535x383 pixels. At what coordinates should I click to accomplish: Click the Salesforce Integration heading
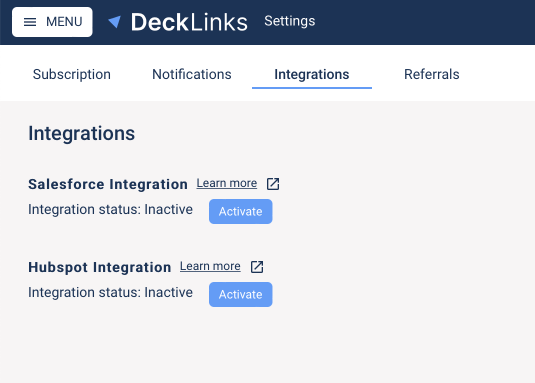(108, 184)
